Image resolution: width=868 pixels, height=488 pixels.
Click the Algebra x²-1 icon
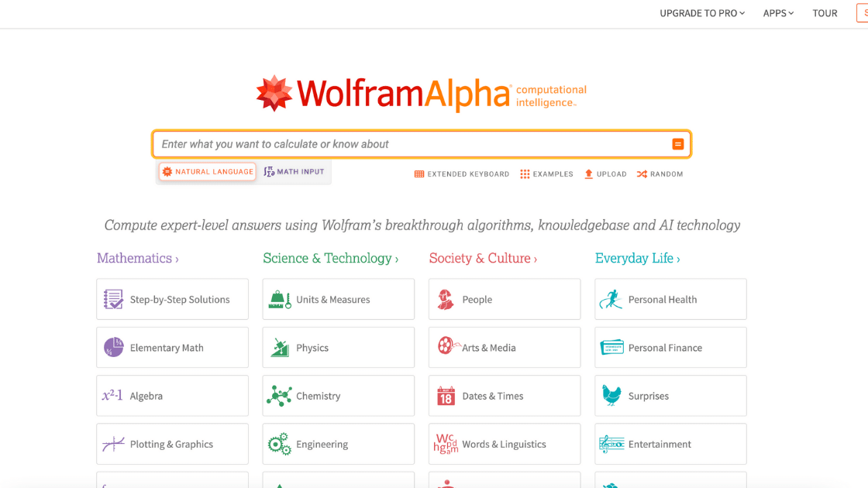click(x=112, y=395)
